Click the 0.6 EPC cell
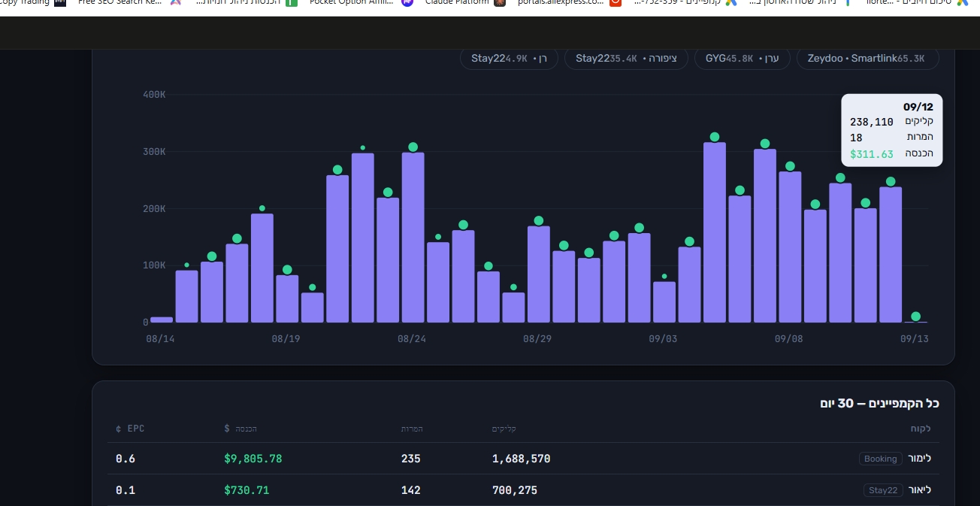Screen dimensions: 980x506 126,459
